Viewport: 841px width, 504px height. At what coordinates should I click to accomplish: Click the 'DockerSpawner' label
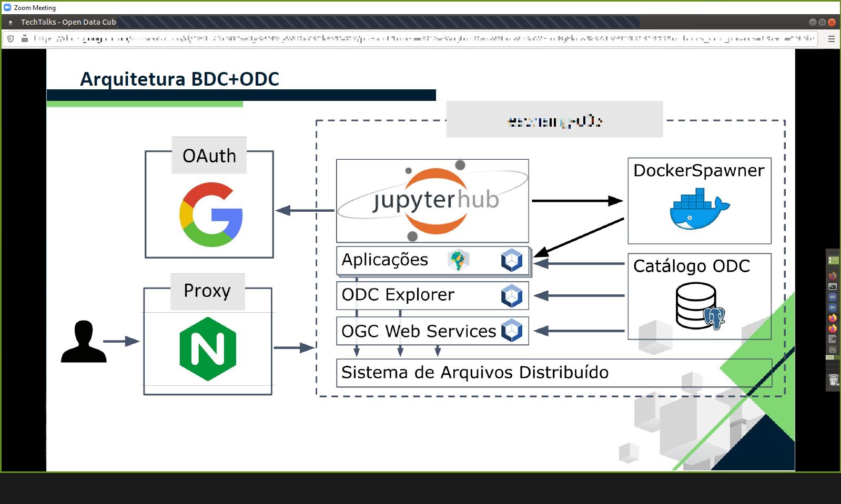699,170
